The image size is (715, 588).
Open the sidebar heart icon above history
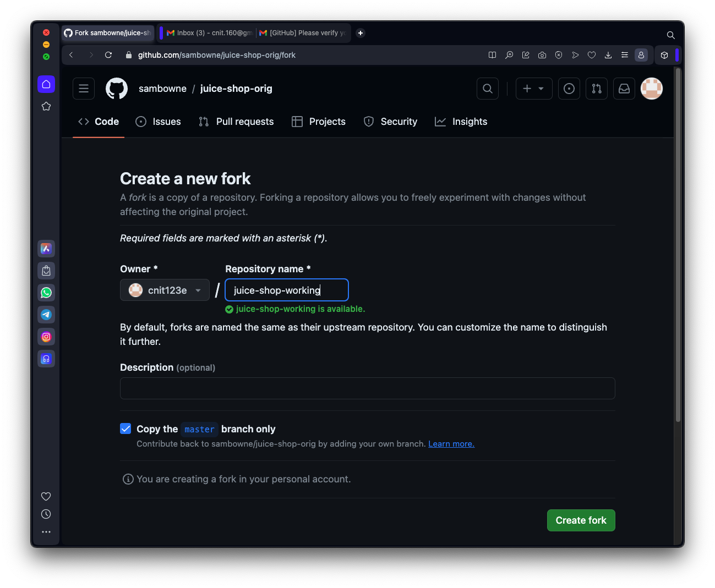46,497
